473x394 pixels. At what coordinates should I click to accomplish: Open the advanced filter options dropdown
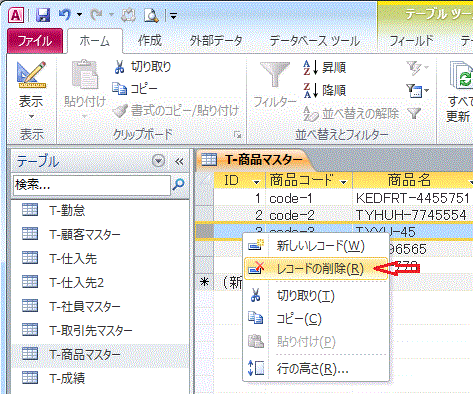pos(417,90)
